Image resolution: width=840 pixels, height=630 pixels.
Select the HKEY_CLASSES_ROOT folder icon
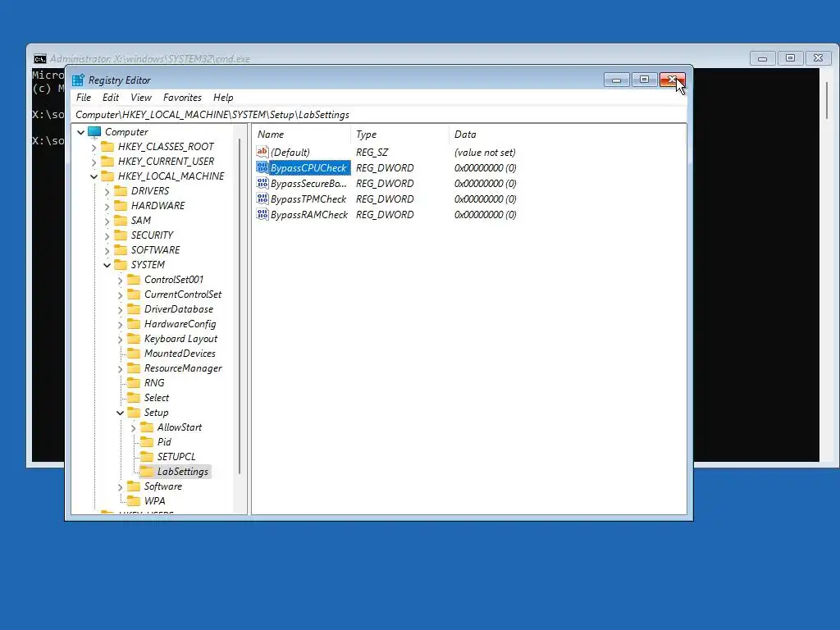point(107,147)
